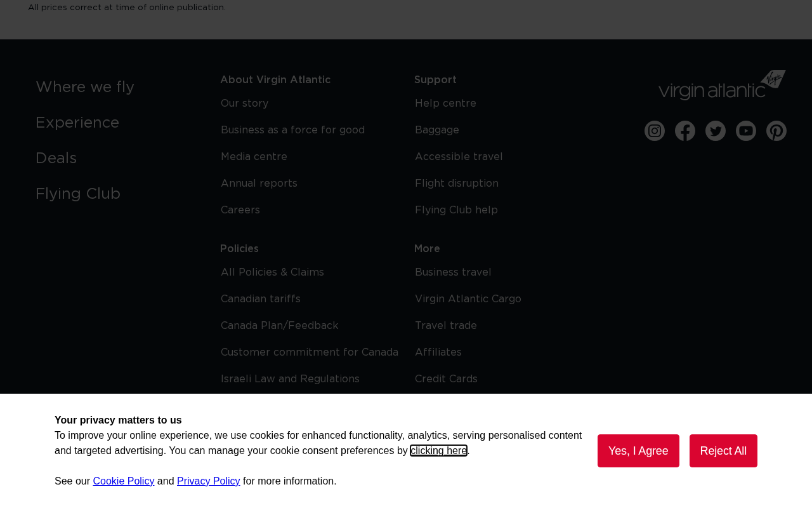This screenshot has width=812, height=508.
Task: Open Customer commitment for Canada
Action: click(x=310, y=352)
